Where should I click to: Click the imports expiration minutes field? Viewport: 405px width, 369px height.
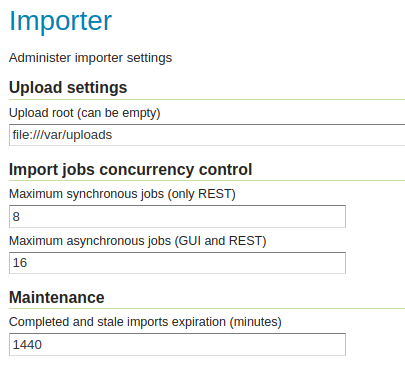(177, 344)
